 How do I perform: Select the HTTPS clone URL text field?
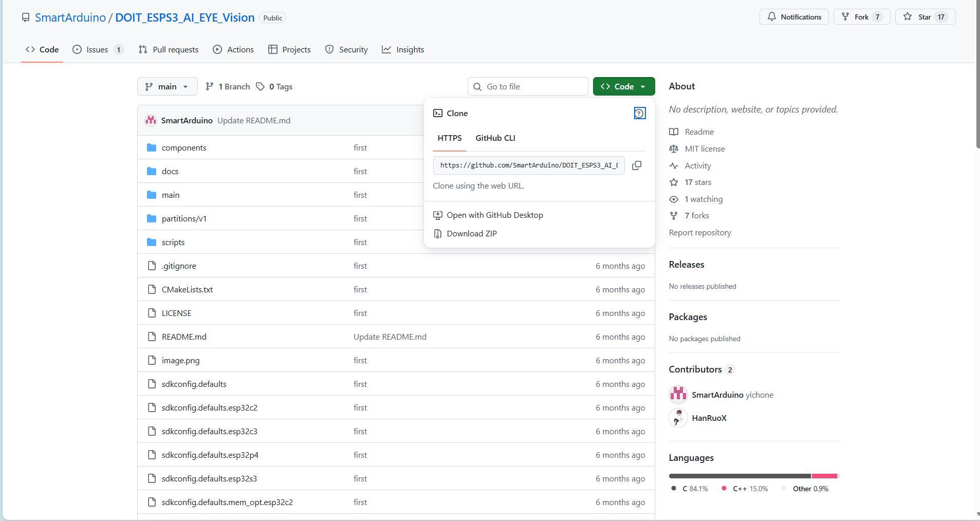pyautogui.click(x=529, y=165)
